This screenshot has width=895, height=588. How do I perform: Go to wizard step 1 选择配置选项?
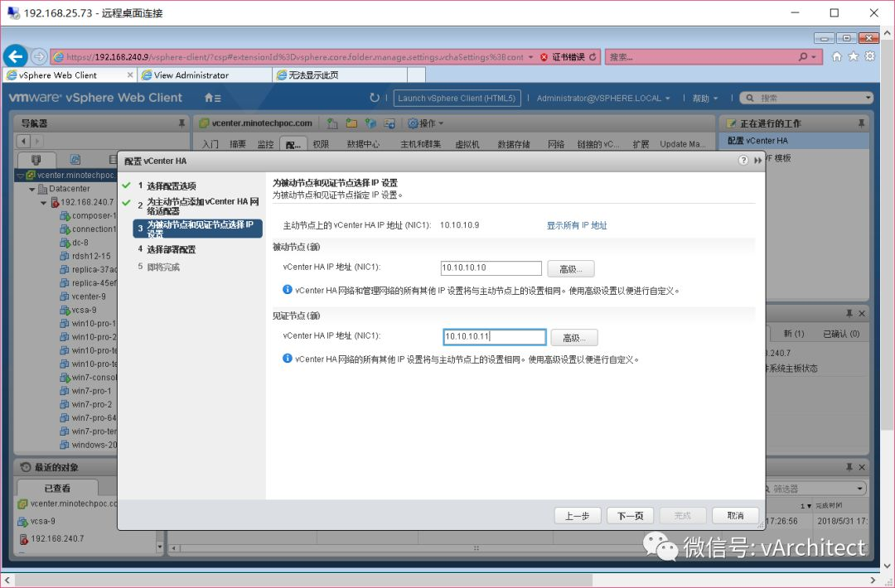coord(172,186)
